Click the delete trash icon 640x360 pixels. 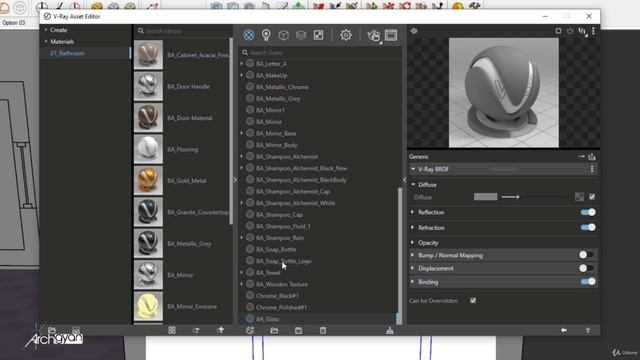click(323, 330)
